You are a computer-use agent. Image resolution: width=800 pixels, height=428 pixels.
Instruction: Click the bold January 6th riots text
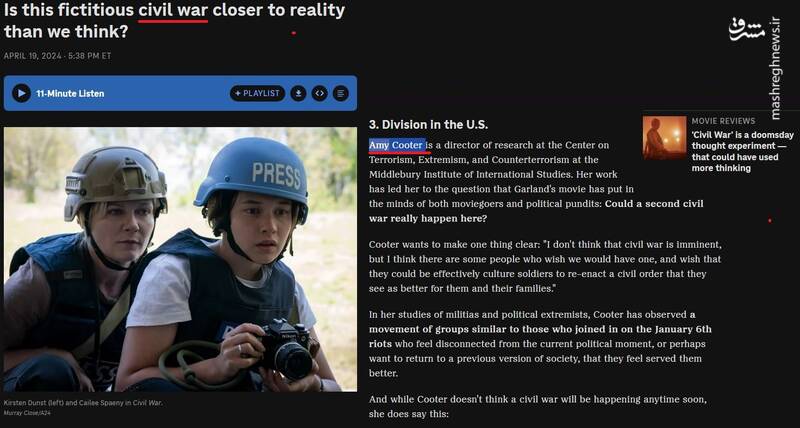540,337
